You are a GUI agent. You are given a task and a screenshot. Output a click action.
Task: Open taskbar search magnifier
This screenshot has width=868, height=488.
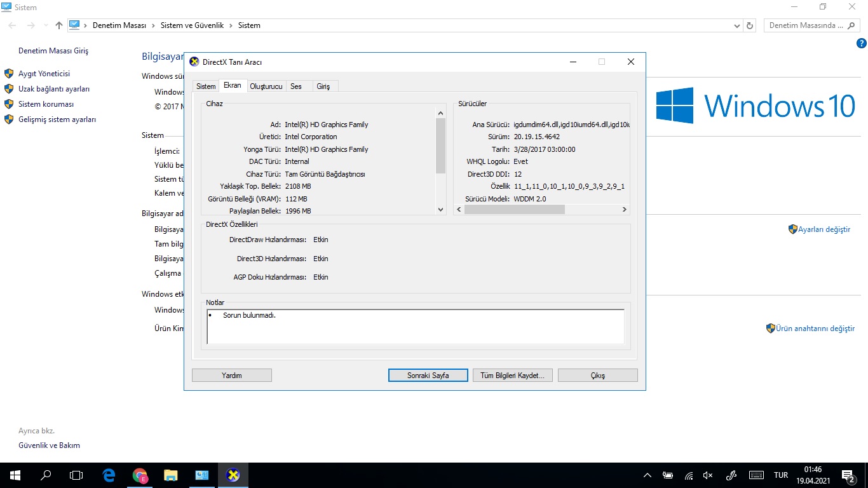tap(46, 475)
